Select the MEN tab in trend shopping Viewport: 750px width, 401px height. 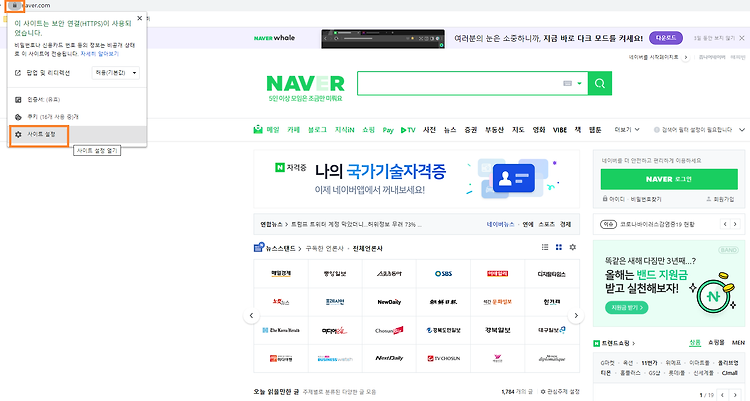pyautogui.click(x=738, y=343)
